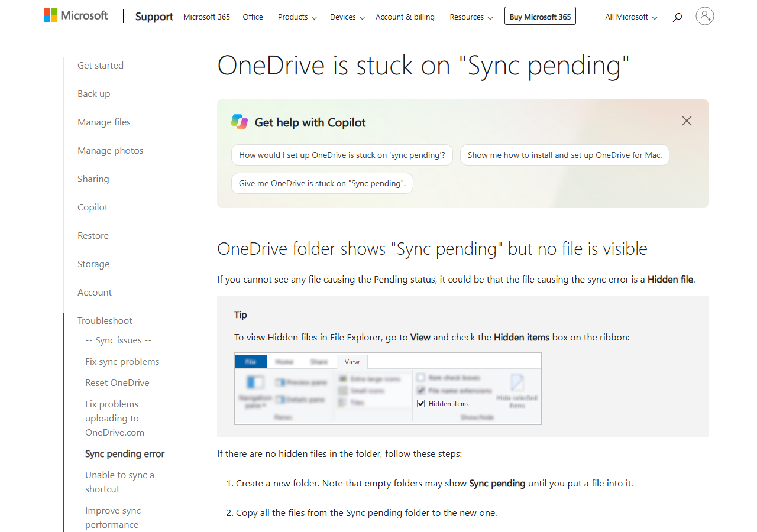Select Manage files sidebar item

click(104, 122)
